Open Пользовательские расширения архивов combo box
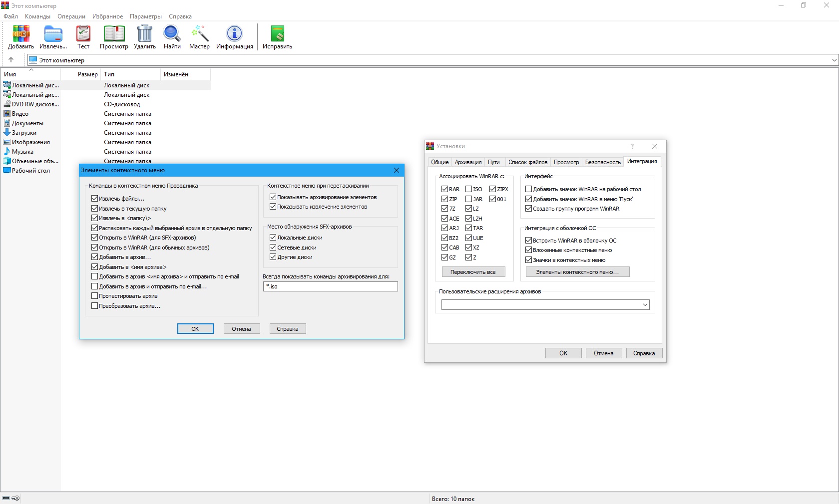839x504 pixels. tap(545, 305)
